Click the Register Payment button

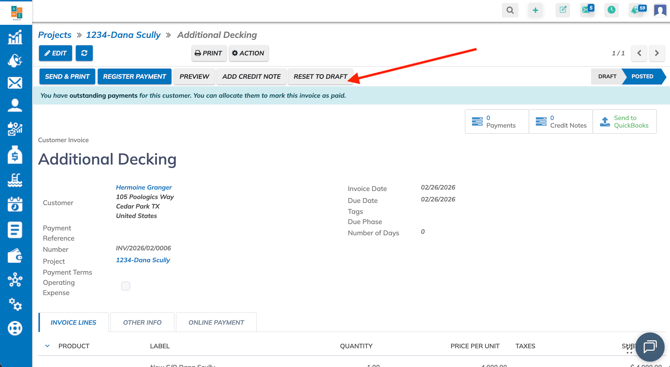point(135,76)
